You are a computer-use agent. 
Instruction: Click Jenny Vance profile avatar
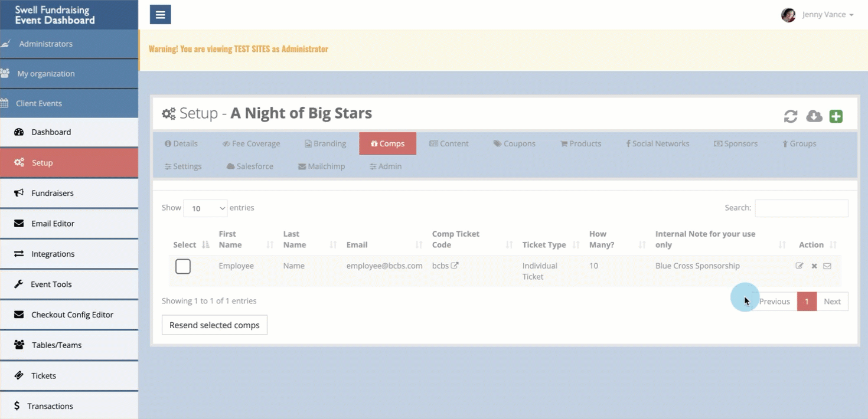pos(788,15)
